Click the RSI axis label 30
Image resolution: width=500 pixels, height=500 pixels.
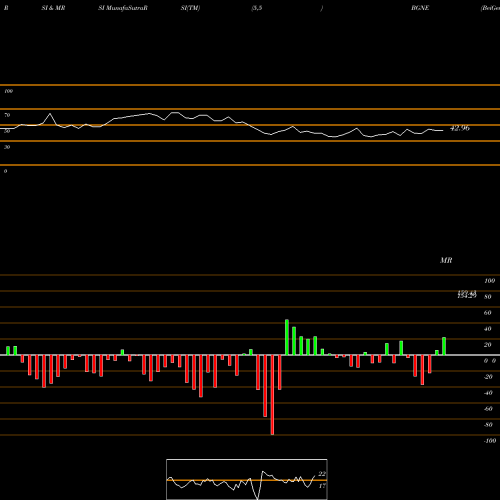[7, 147]
